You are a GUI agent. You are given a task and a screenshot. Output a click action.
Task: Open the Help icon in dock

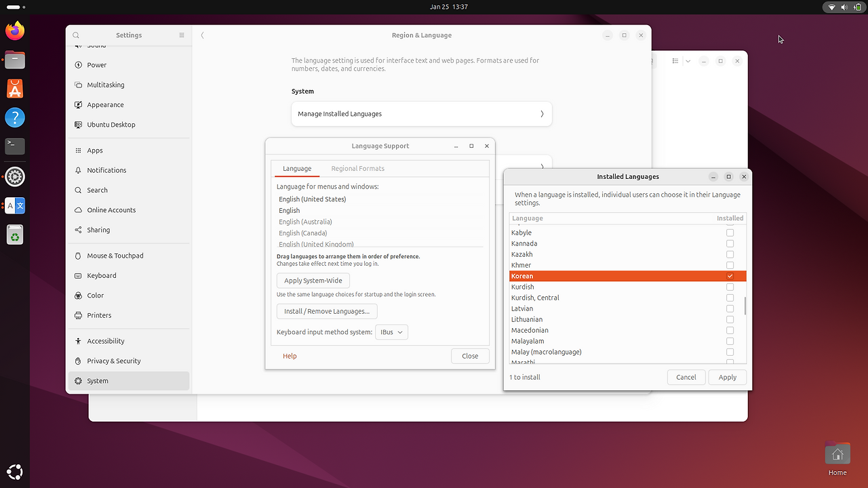point(15,117)
